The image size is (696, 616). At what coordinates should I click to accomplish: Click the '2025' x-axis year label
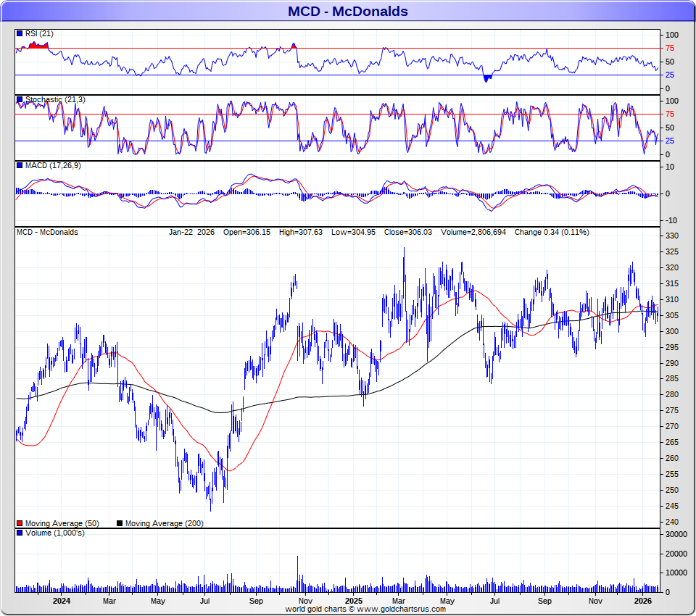coord(354,601)
